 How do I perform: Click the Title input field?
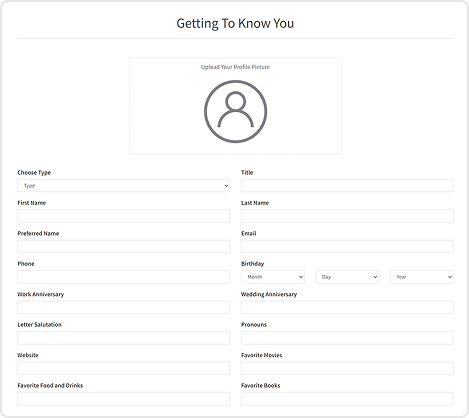(347, 186)
